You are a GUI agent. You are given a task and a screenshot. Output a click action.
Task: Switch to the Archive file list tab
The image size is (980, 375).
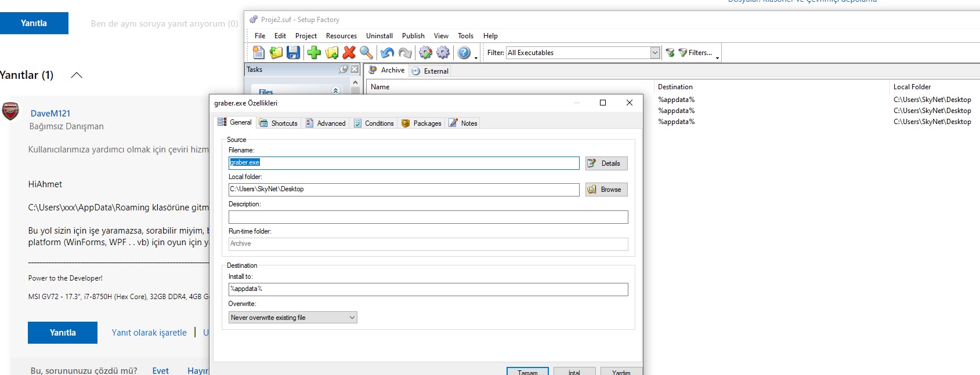(386, 70)
